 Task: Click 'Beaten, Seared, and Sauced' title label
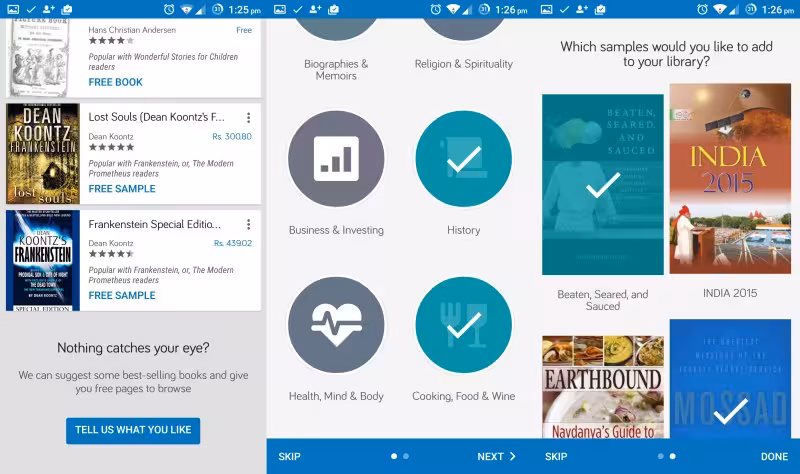[x=603, y=300]
